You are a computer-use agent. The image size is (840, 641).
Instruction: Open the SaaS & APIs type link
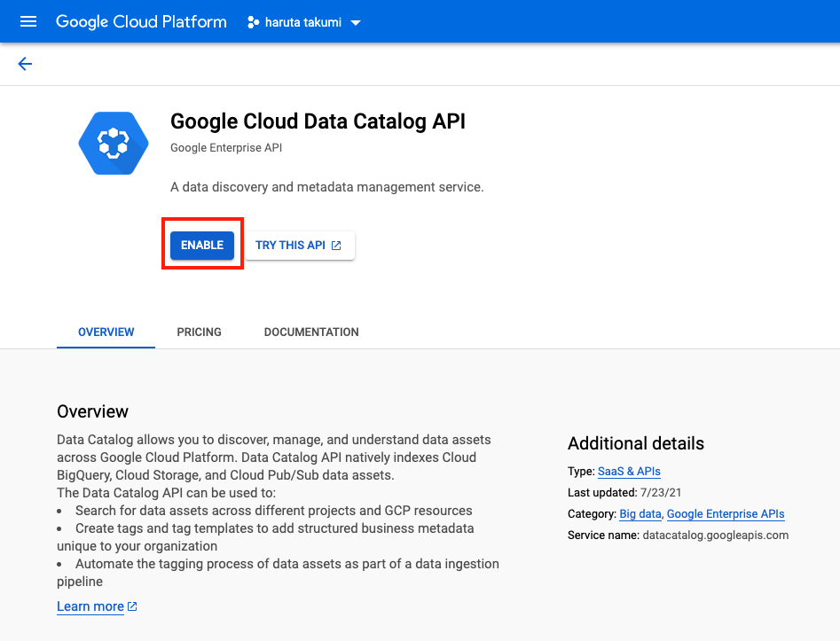(629, 471)
